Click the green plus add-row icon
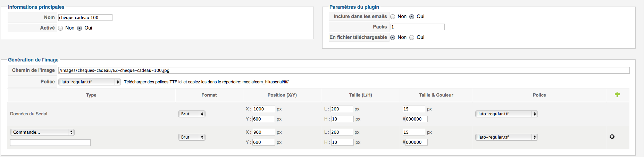The height and width of the screenshot is (157, 644). pyautogui.click(x=617, y=94)
